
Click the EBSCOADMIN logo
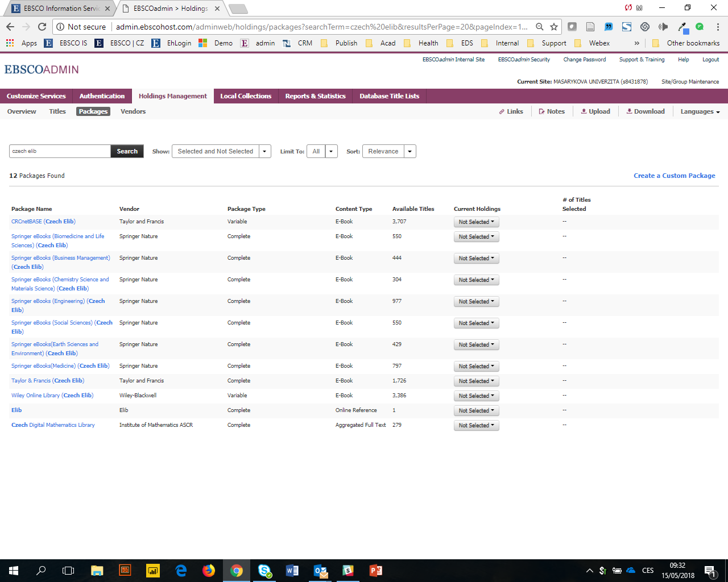click(x=42, y=69)
